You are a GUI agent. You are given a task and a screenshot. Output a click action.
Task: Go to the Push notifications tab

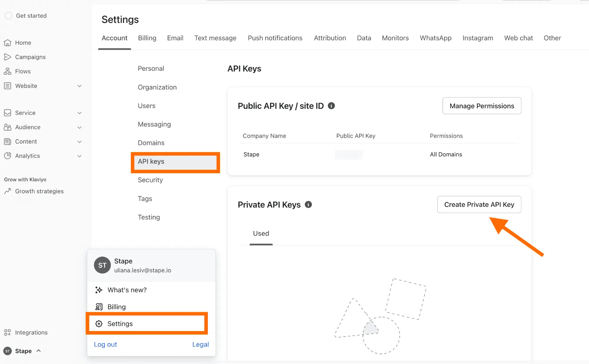(275, 38)
